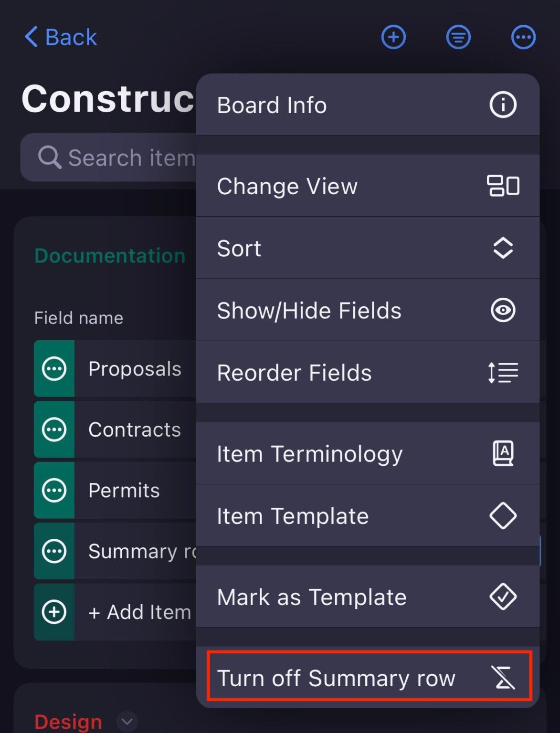Go Back to previous screen
Viewport: 560px width, 733px height.
[x=61, y=37]
